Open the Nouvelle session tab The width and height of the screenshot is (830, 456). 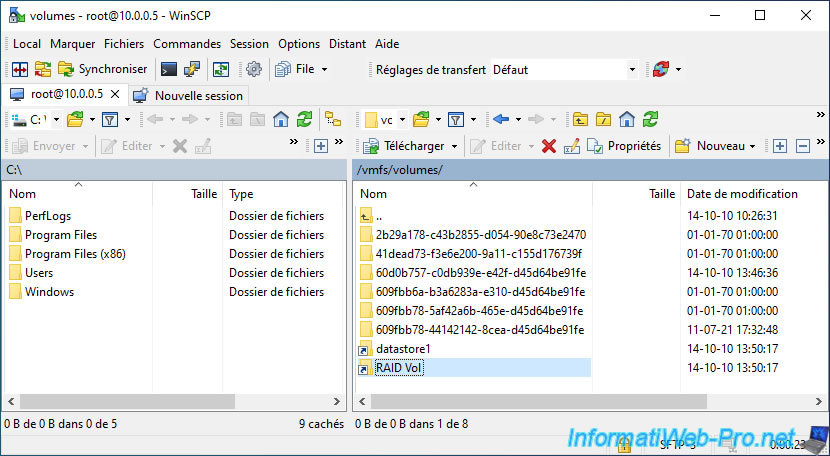[188, 96]
